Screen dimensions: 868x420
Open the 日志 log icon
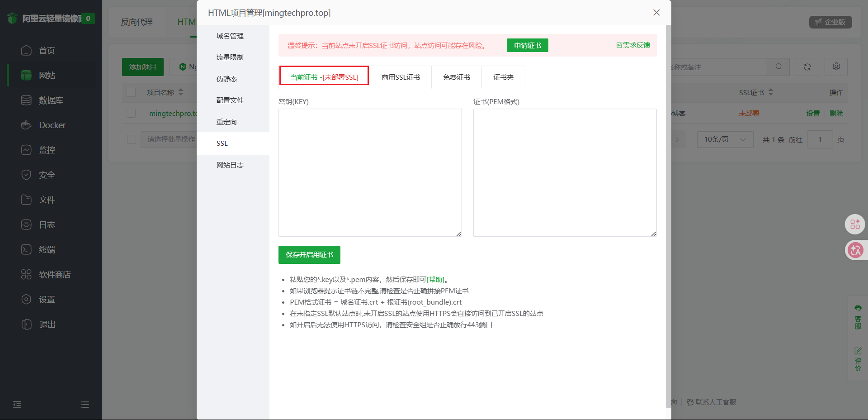coord(26,224)
